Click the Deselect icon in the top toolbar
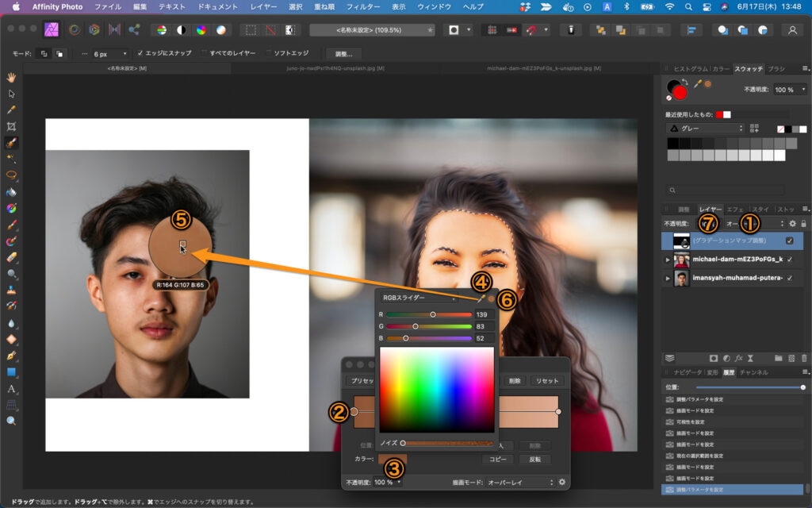 point(270,30)
